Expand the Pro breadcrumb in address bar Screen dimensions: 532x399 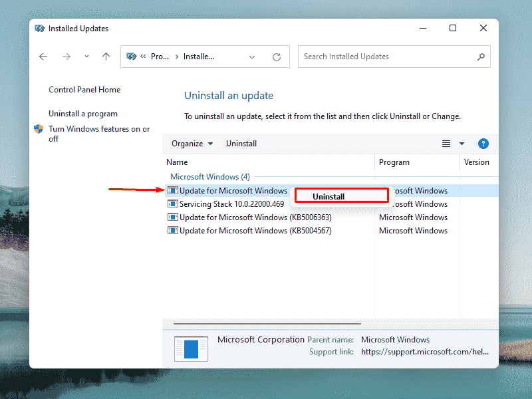tap(160, 57)
